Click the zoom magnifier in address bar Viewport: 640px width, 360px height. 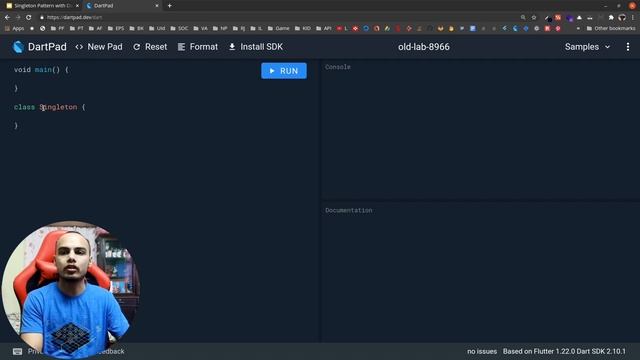(x=523, y=18)
